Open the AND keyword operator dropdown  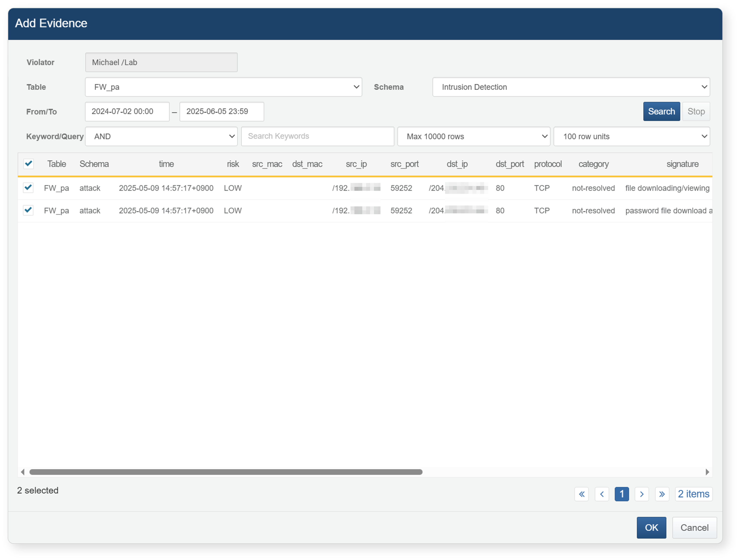(x=161, y=136)
